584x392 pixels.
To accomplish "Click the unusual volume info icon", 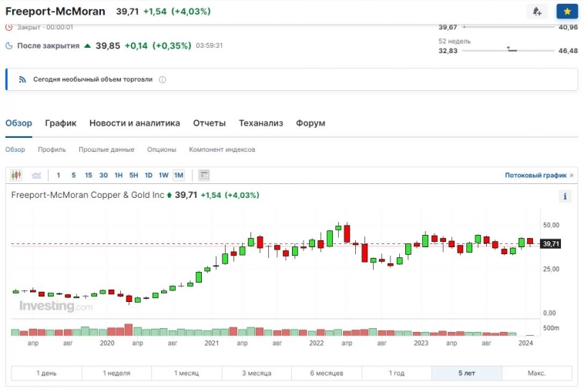I will [163, 79].
